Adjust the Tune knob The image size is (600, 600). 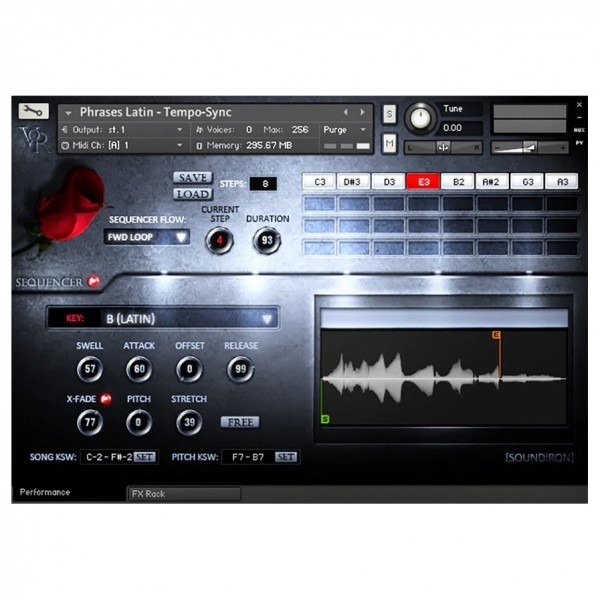[420, 117]
